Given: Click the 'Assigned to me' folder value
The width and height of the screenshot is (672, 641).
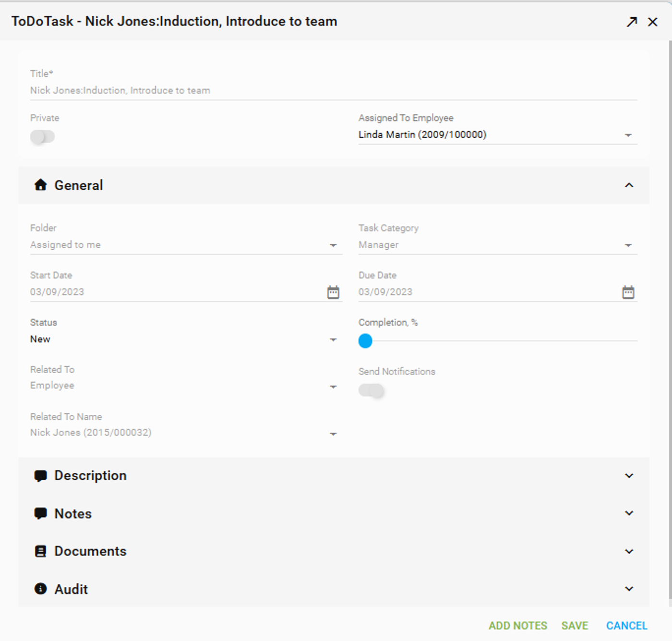Looking at the screenshot, I should 65,245.
